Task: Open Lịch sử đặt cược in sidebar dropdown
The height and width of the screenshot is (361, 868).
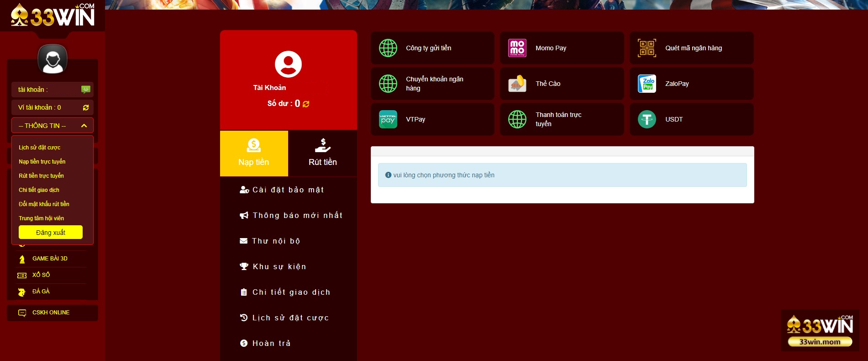Action: tap(39, 148)
